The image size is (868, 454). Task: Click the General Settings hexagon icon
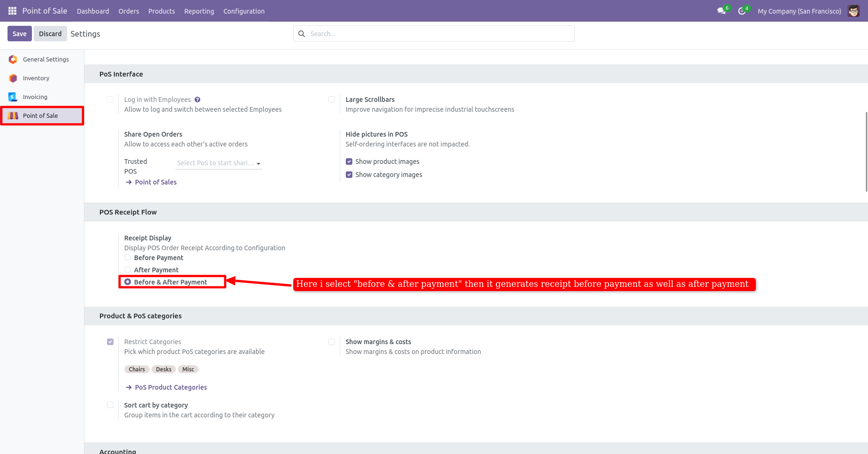tap(13, 59)
